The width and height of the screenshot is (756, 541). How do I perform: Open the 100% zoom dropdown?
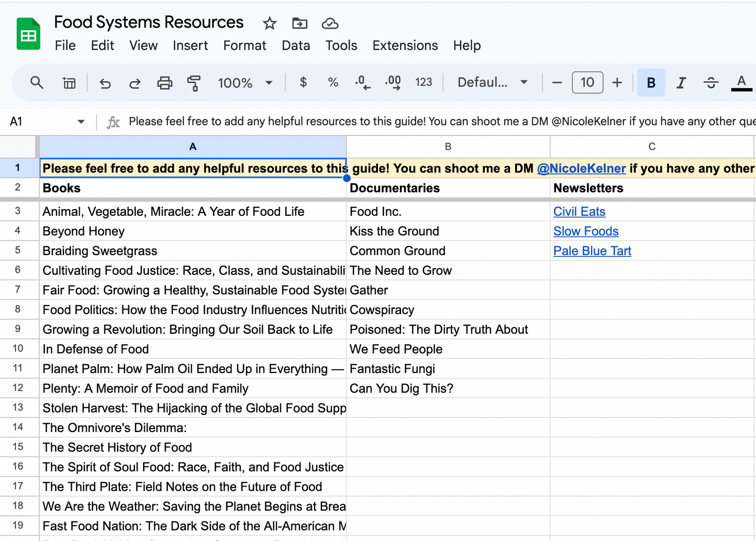coord(245,83)
